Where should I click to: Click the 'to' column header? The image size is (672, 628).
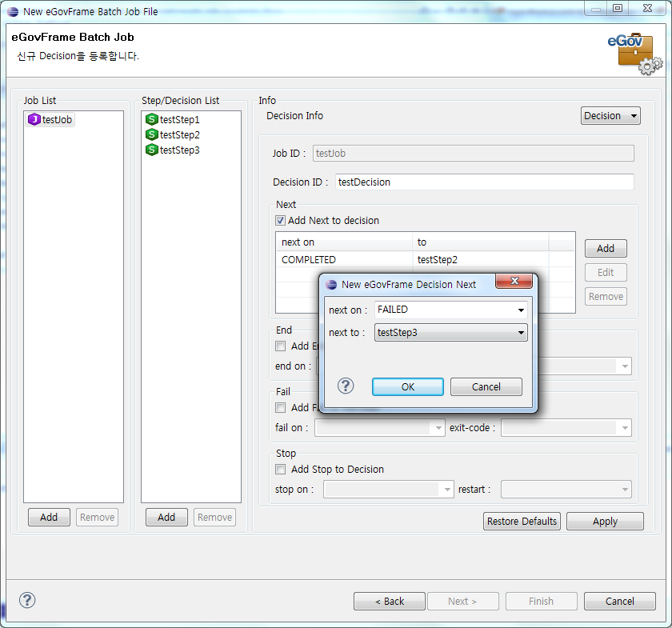(x=480, y=242)
